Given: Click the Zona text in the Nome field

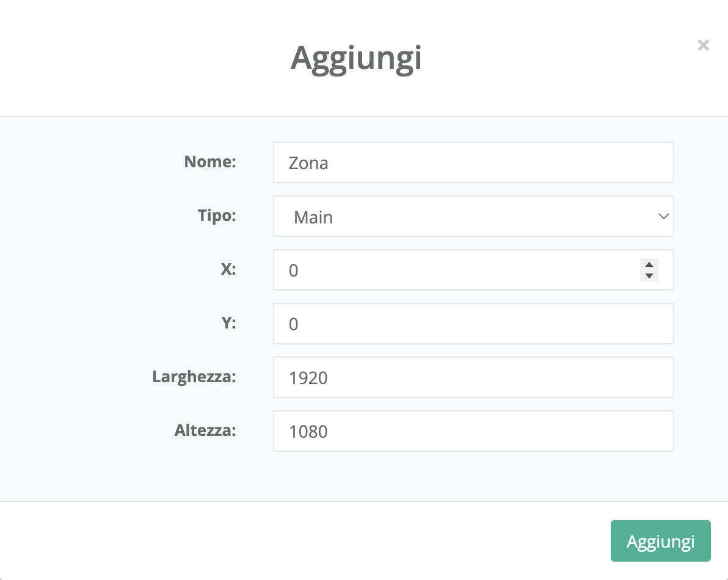Looking at the screenshot, I should [308, 163].
